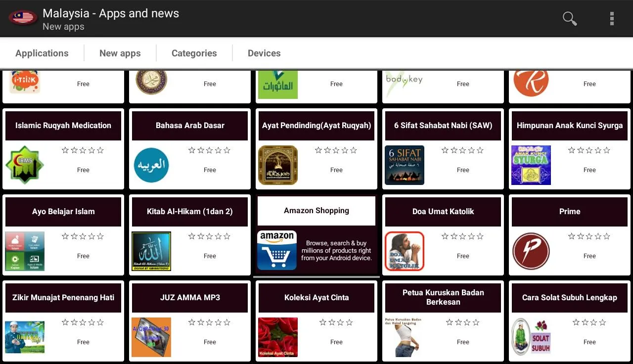Select the Bahasa Arab Dasar title

pos(190,126)
